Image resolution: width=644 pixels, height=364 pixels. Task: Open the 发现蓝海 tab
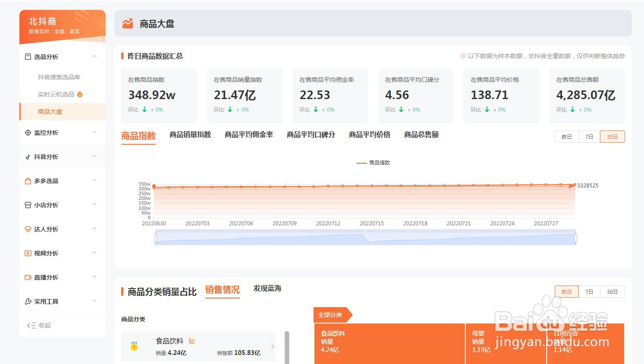click(267, 288)
